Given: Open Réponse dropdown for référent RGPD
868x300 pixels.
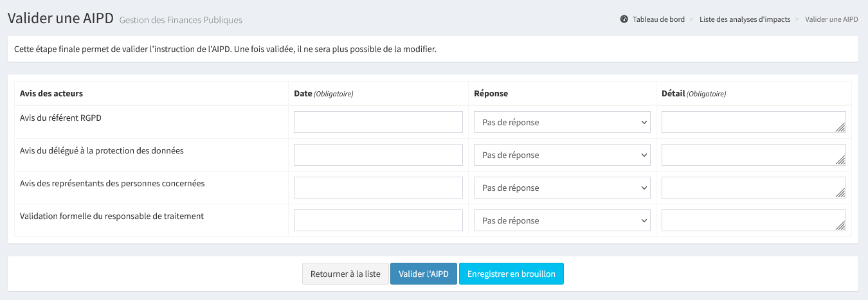Looking at the screenshot, I should [x=562, y=122].
